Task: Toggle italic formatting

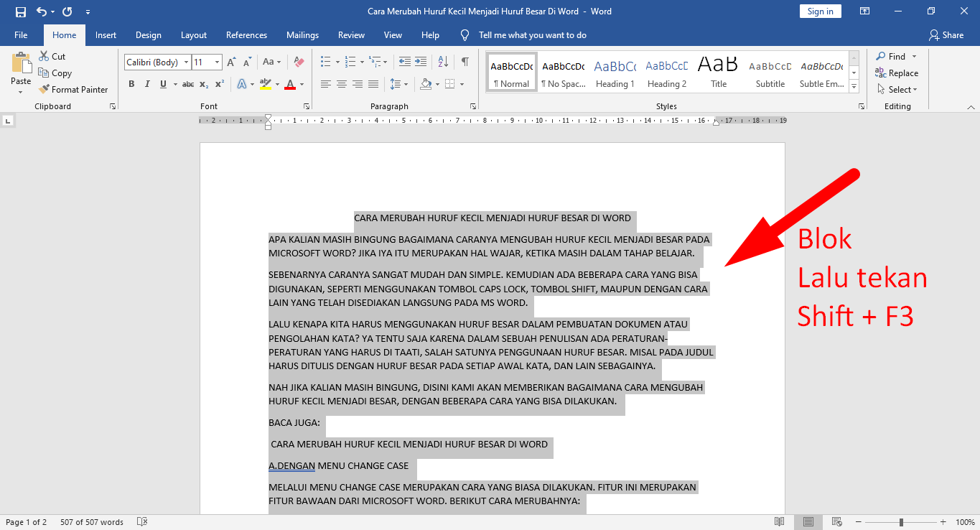Action: [x=147, y=84]
